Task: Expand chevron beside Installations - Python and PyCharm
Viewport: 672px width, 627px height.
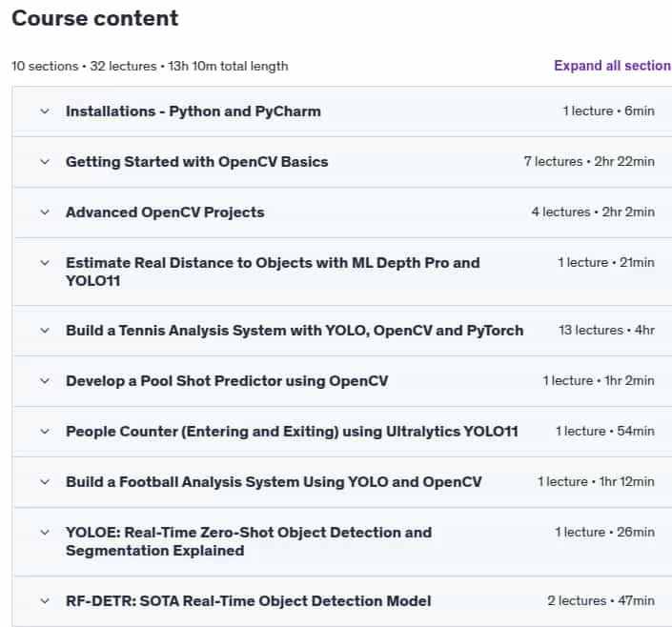Action: 45,111
